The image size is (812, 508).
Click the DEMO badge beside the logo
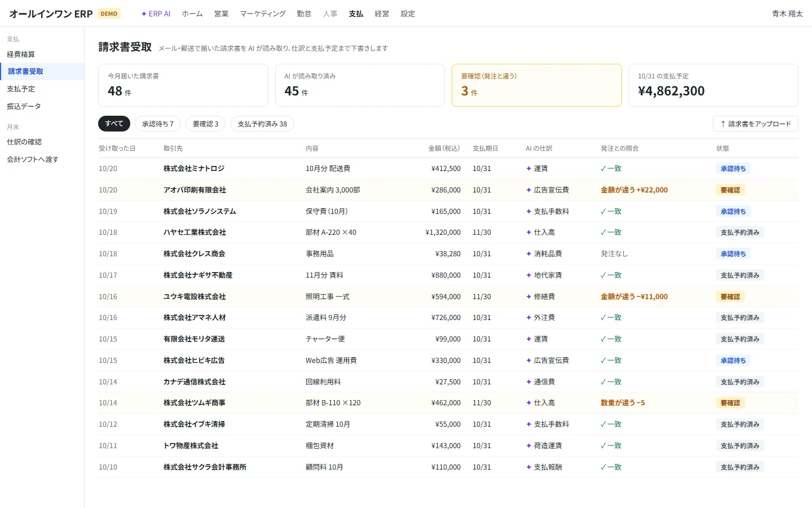pos(109,14)
